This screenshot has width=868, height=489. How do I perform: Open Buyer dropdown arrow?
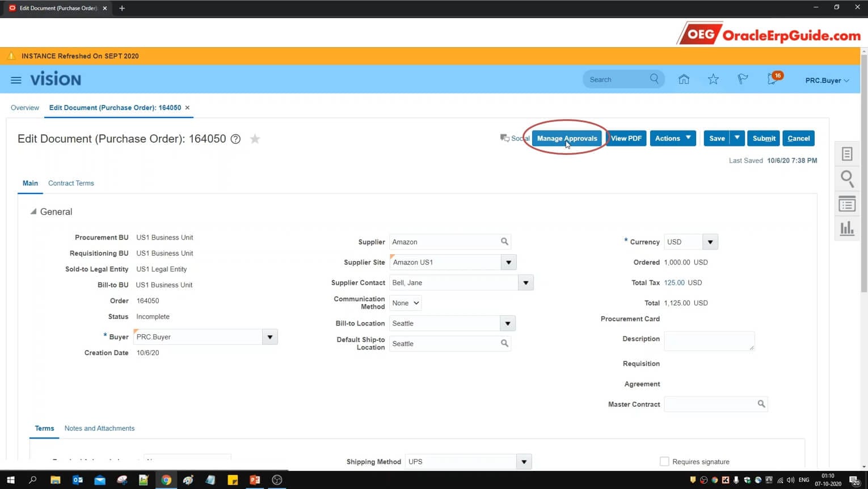point(270,337)
